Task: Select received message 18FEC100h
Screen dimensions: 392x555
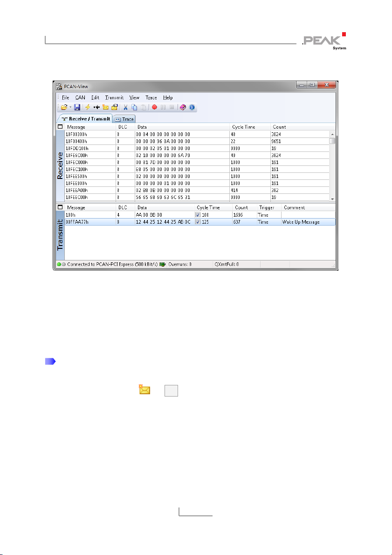Action: point(197,169)
